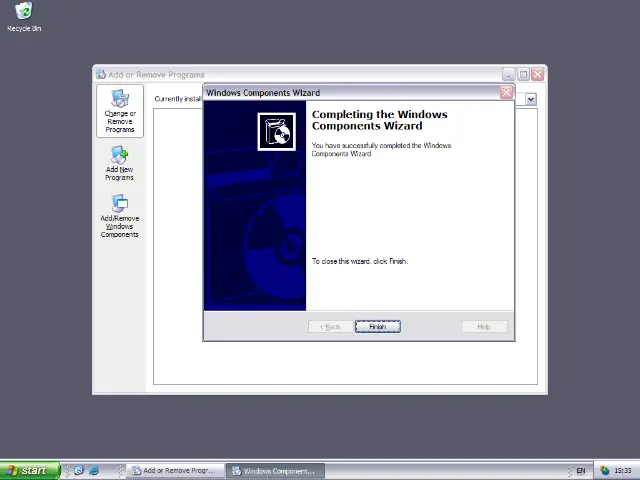This screenshot has height=480, width=640.
Task: Open the sort-by dropdown in Add or Remove Programs
Action: [531, 99]
